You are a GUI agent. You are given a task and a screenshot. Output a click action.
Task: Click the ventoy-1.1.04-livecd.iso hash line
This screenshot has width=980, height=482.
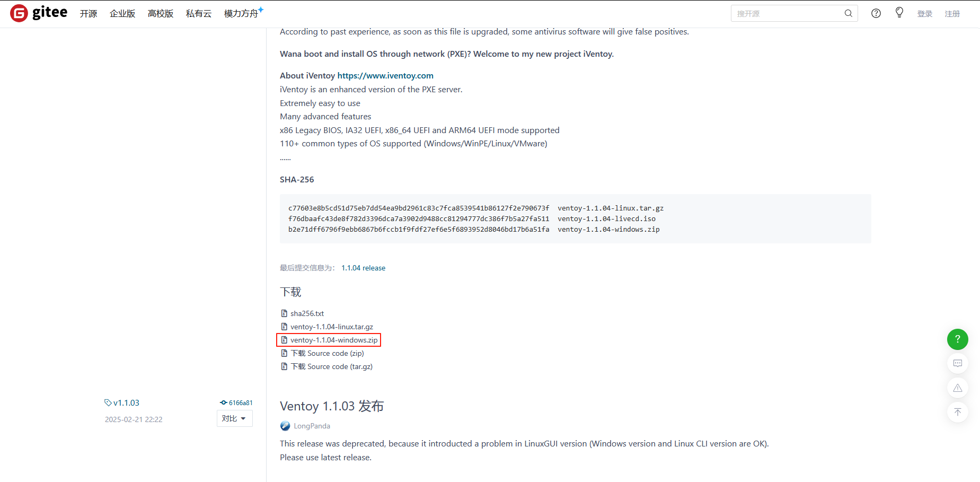click(472, 219)
